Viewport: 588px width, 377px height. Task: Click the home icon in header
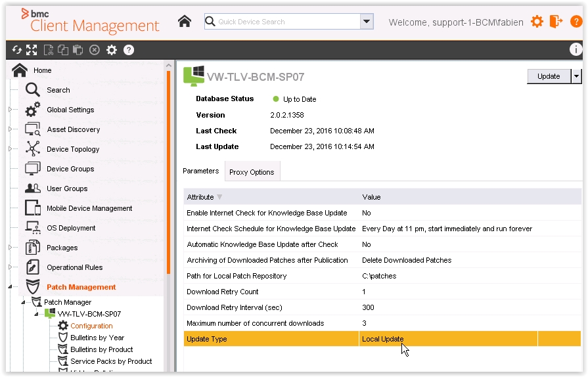point(185,22)
